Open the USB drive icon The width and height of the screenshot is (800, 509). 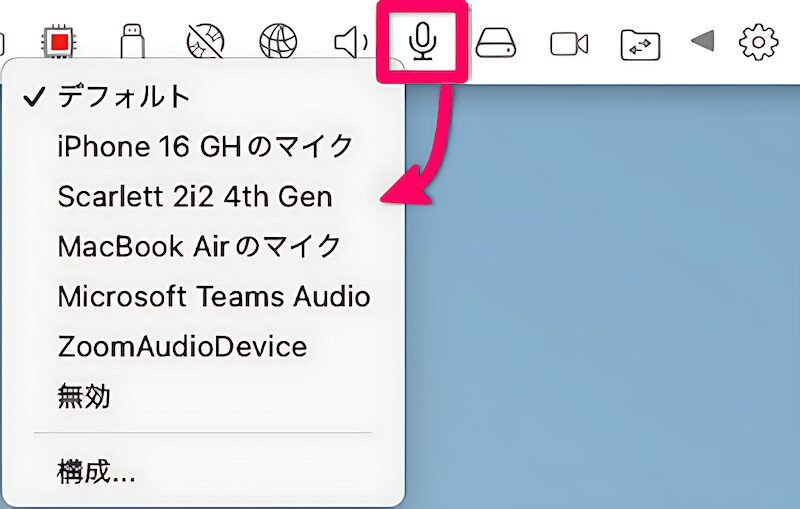[133, 41]
